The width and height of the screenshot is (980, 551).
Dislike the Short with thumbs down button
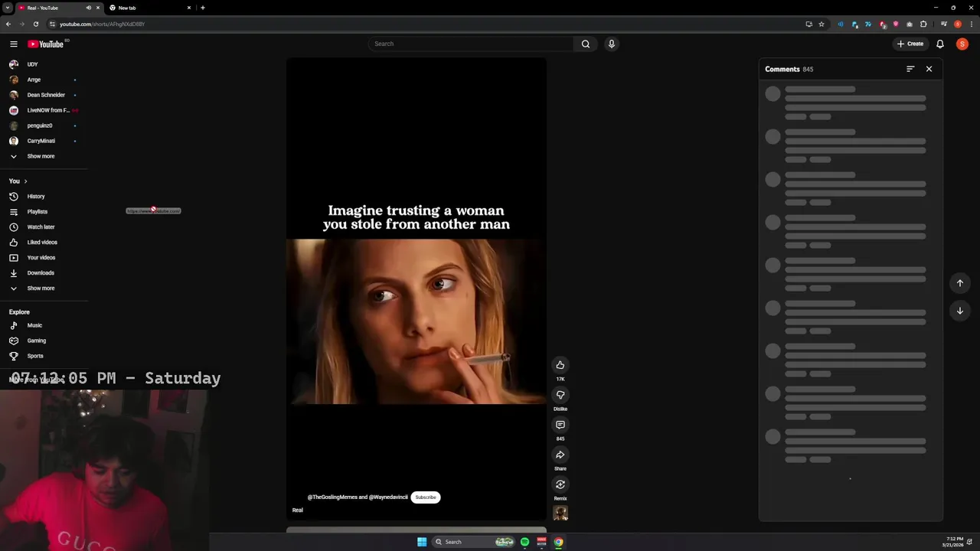click(560, 395)
